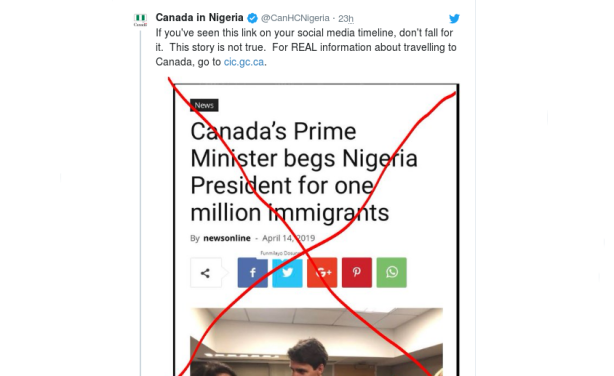
Task: Click the Canada in Nigeria profile avatar
Action: [x=140, y=20]
